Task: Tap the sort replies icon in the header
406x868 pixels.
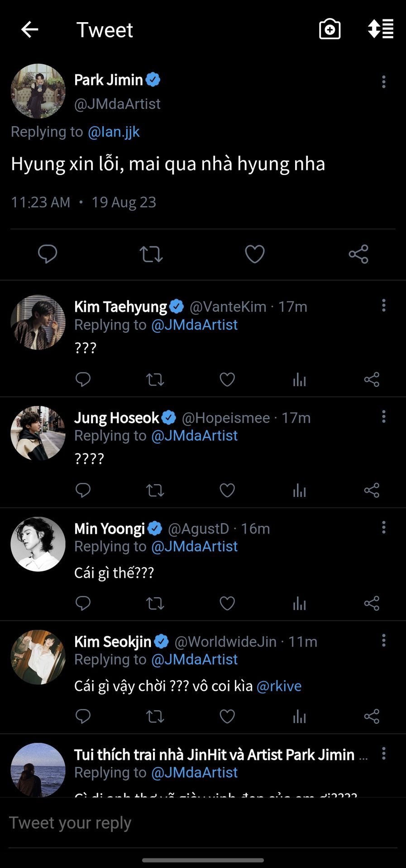Action: tap(380, 29)
